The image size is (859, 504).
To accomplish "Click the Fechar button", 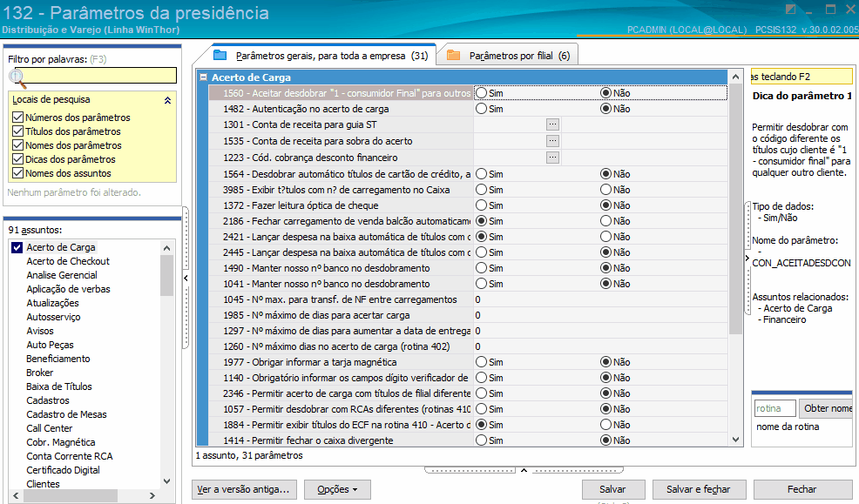I will pyautogui.click(x=802, y=489).
